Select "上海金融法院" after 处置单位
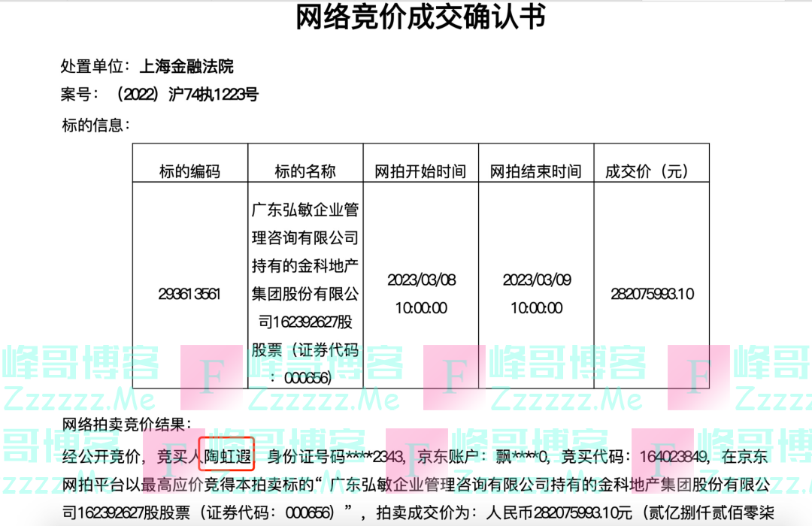812x526 pixels. [189, 66]
